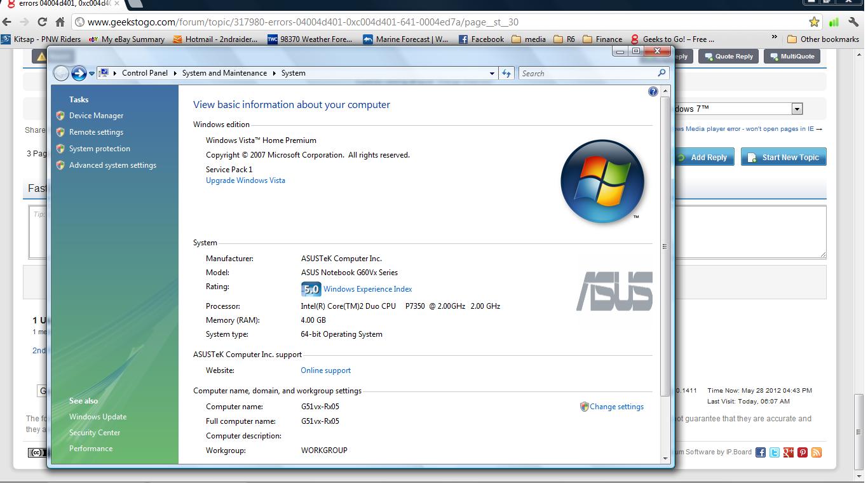868x488 pixels.
Task: Click the 5.0 rating badge
Action: [x=311, y=289]
